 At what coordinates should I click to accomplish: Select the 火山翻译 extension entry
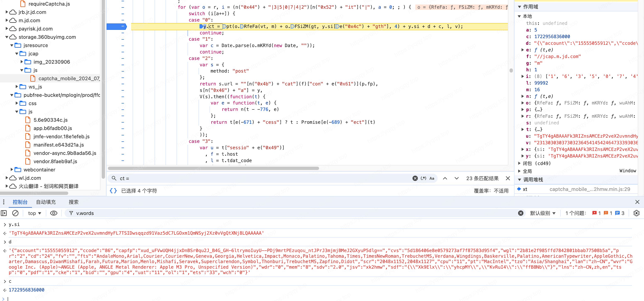coord(49,186)
